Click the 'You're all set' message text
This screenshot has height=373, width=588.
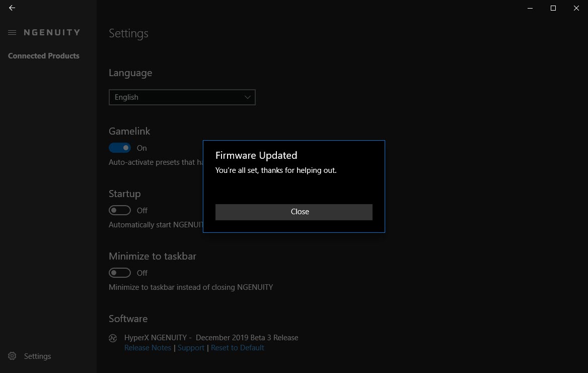[276, 170]
